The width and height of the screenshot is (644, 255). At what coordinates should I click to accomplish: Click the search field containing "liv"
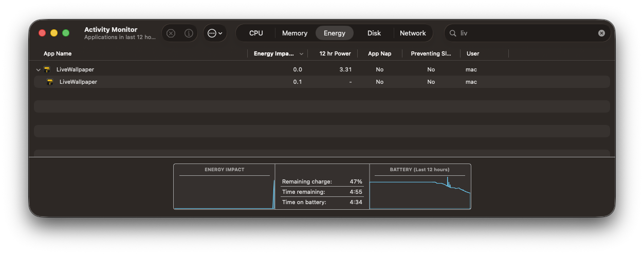tap(527, 33)
